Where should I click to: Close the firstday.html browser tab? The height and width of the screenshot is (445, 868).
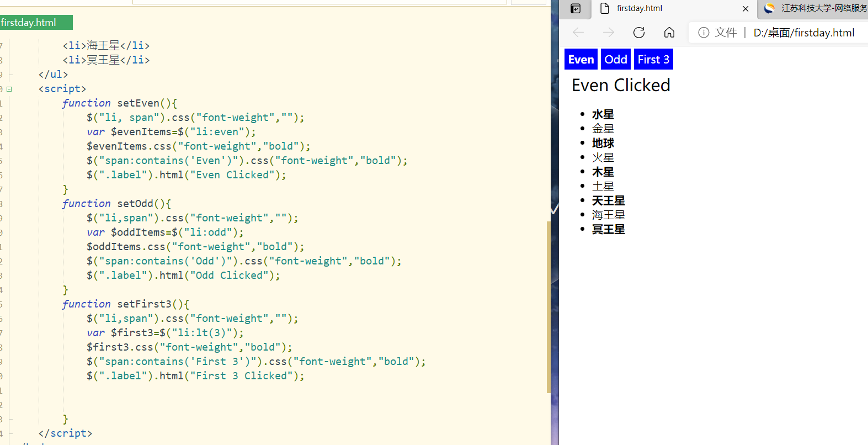coord(745,9)
